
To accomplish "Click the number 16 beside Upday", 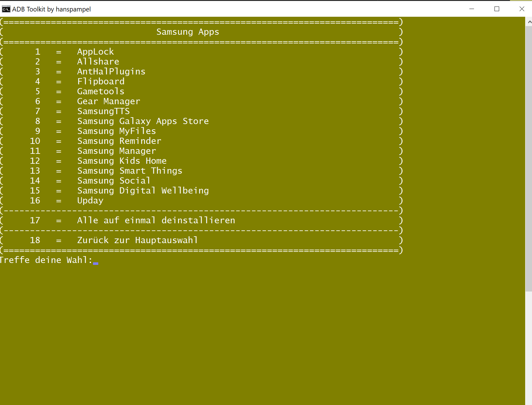I will [x=35, y=201].
